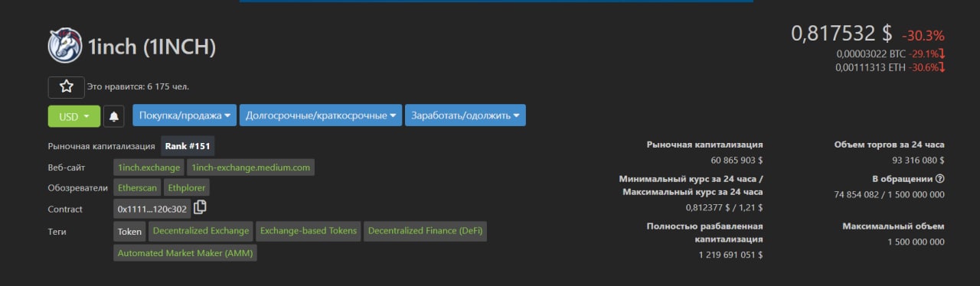Click the 0,00111313 ETH value
Screen dimensions: 980x286
tap(871, 67)
